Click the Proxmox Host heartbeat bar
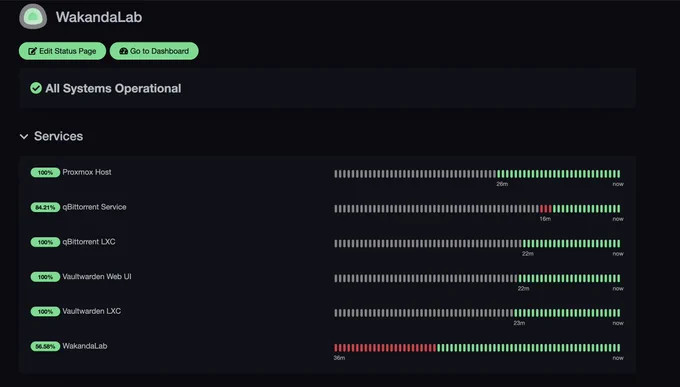This screenshot has width=680, height=387. coord(477,174)
